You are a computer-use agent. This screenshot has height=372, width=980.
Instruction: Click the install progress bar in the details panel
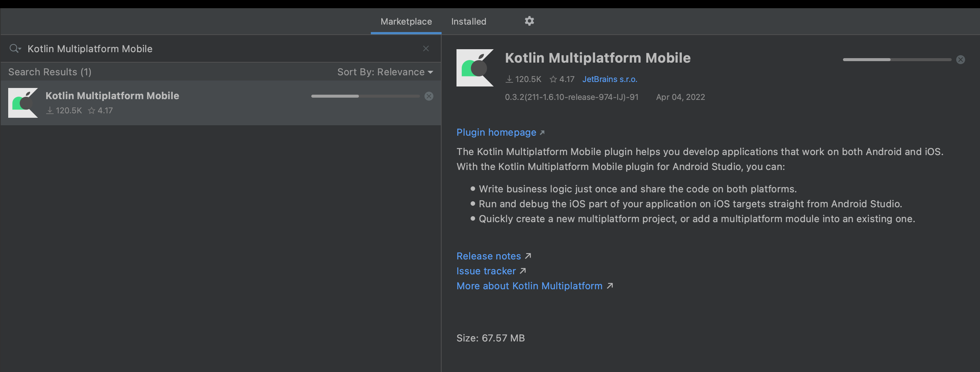pos(897,59)
